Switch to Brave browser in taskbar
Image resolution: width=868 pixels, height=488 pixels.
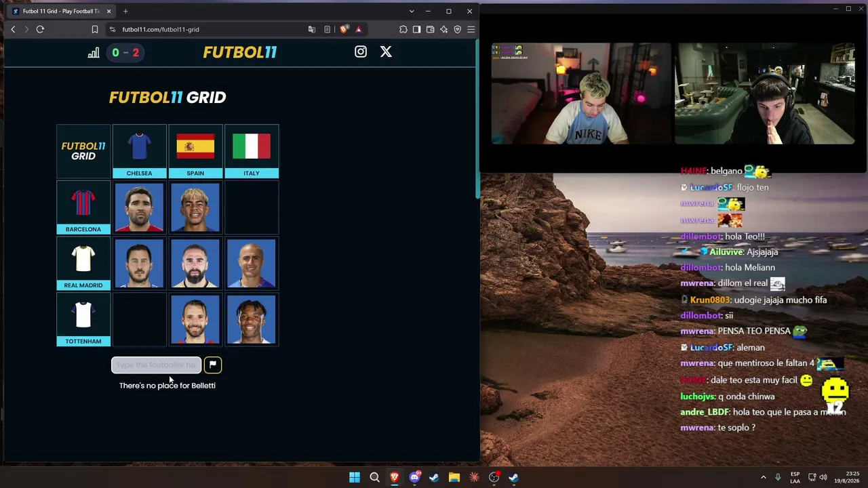[394, 477]
